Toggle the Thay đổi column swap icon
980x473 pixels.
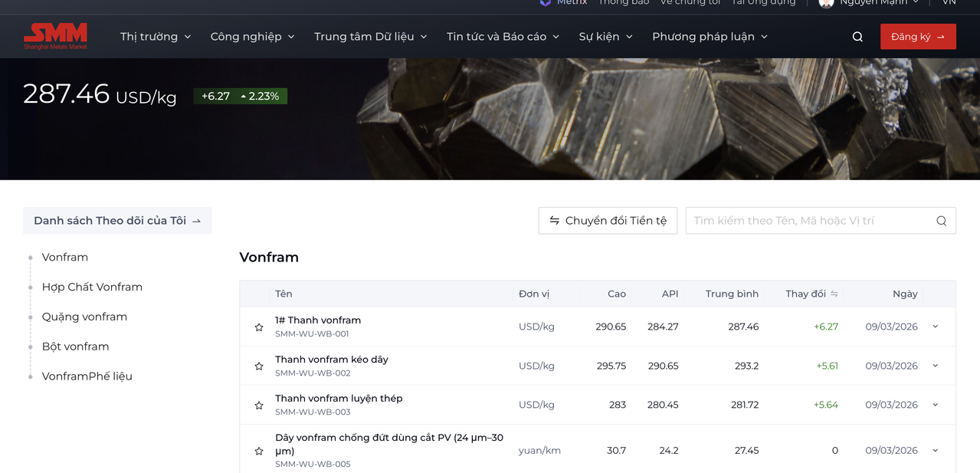(x=834, y=294)
